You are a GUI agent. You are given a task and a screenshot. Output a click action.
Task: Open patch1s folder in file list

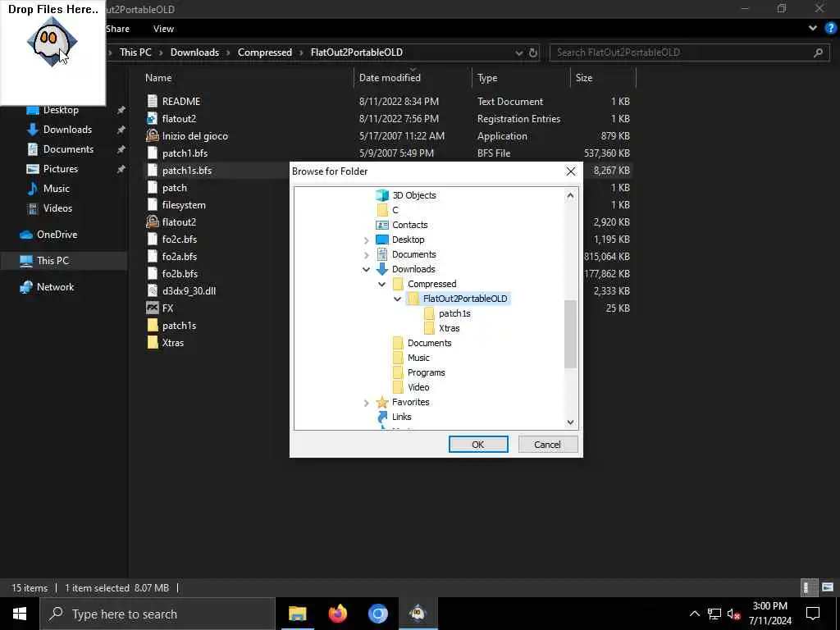coord(179,325)
